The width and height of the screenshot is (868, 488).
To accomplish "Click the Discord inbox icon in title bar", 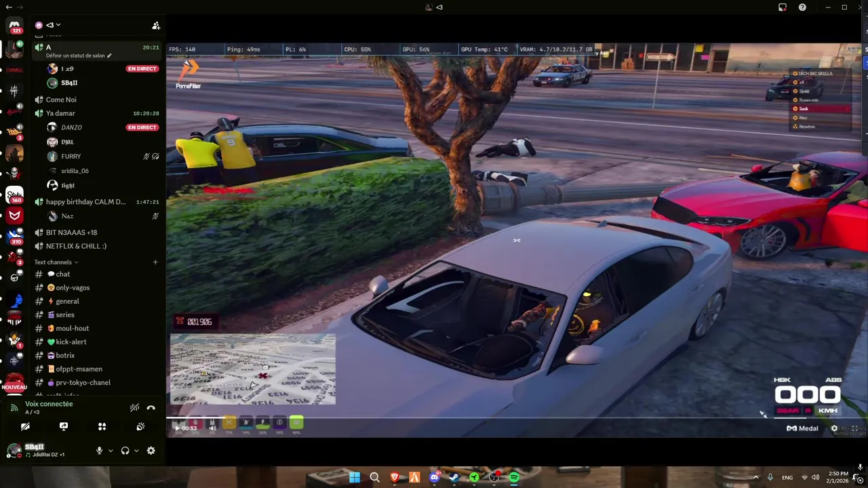I will pos(783,7).
